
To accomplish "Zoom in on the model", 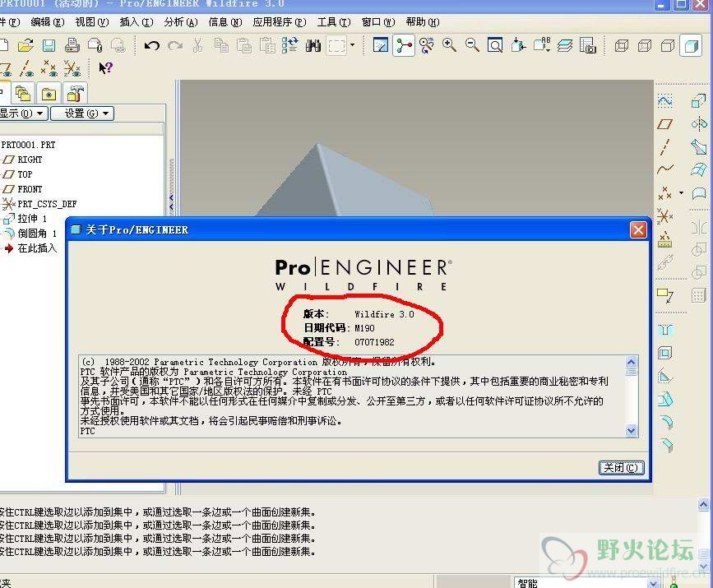I will click(x=449, y=45).
